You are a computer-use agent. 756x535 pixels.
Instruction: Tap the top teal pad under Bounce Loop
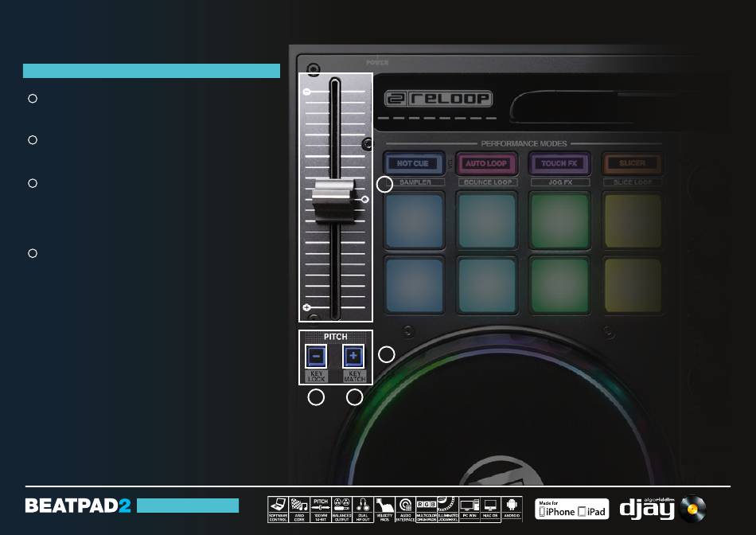click(487, 221)
